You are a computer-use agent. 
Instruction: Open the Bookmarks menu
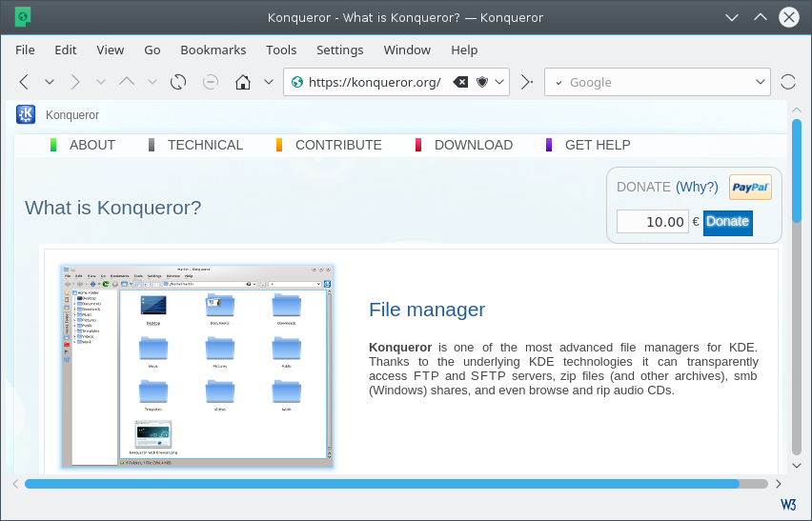pos(213,50)
